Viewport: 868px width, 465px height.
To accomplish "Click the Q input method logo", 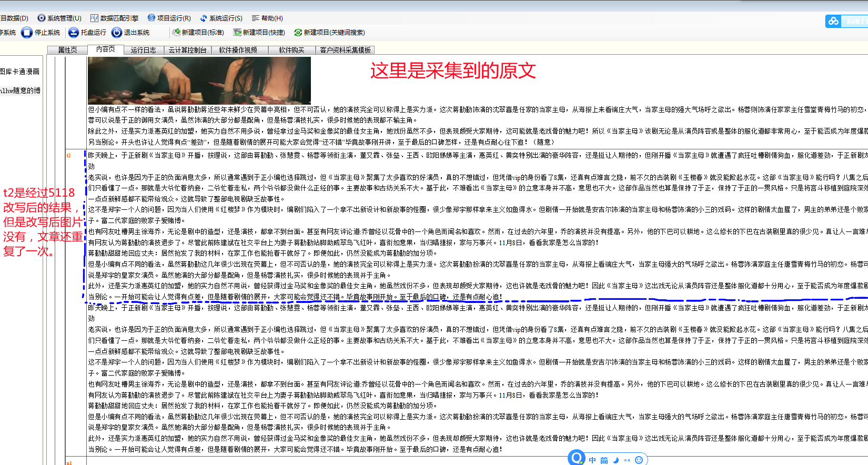I will pos(577,458).
